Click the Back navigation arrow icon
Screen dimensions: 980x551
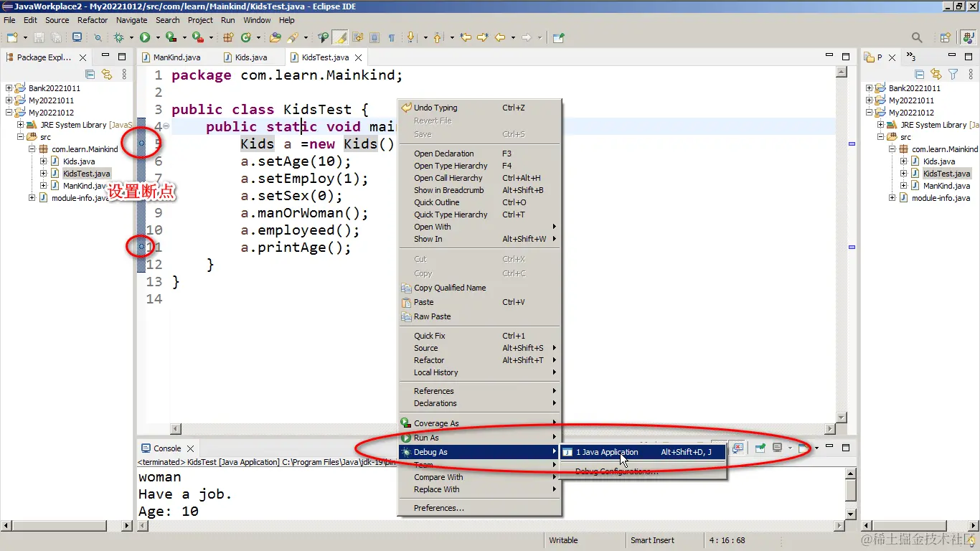(x=500, y=37)
